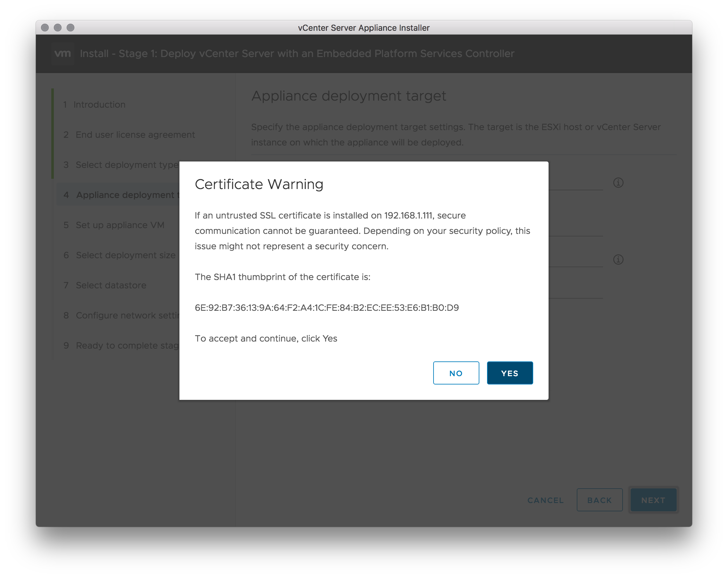Minimize the installer window
Screen dimensions: 728x578
pos(58,27)
